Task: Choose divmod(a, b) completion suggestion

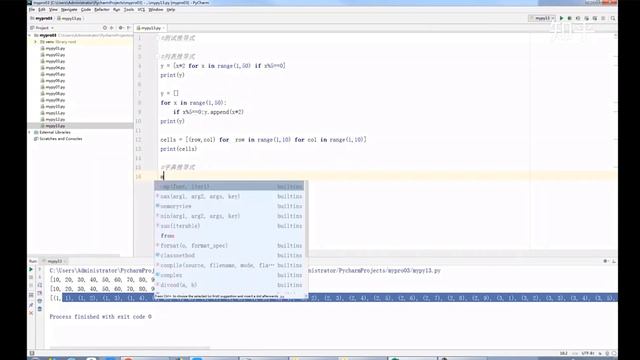Action: click(229, 285)
